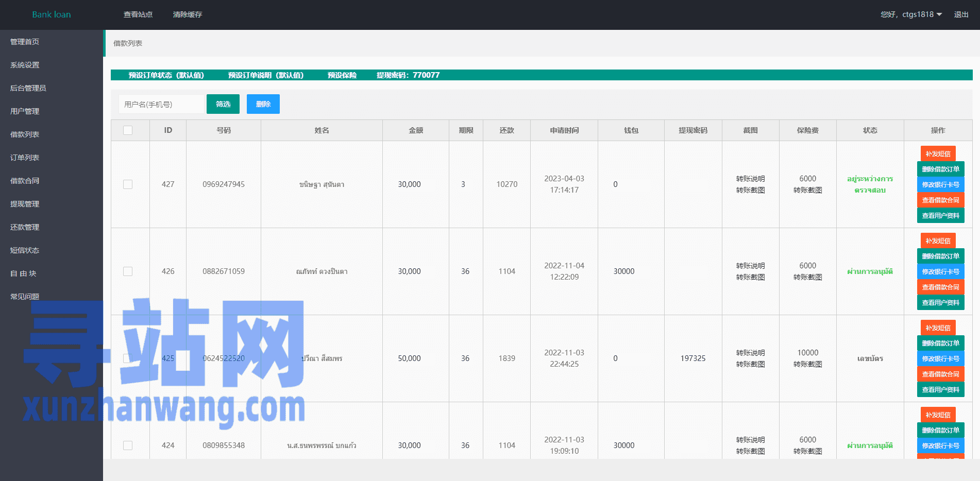Open 查看站点 in top navigation
Viewport: 980px width, 481px height.
tap(138, 14)
